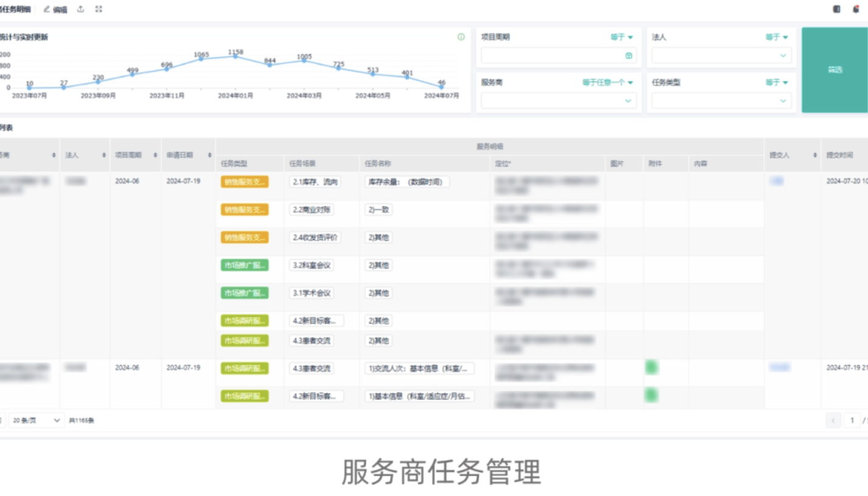Click the panel icon beside the bell
Screen dimensions: 868x496
837,9
